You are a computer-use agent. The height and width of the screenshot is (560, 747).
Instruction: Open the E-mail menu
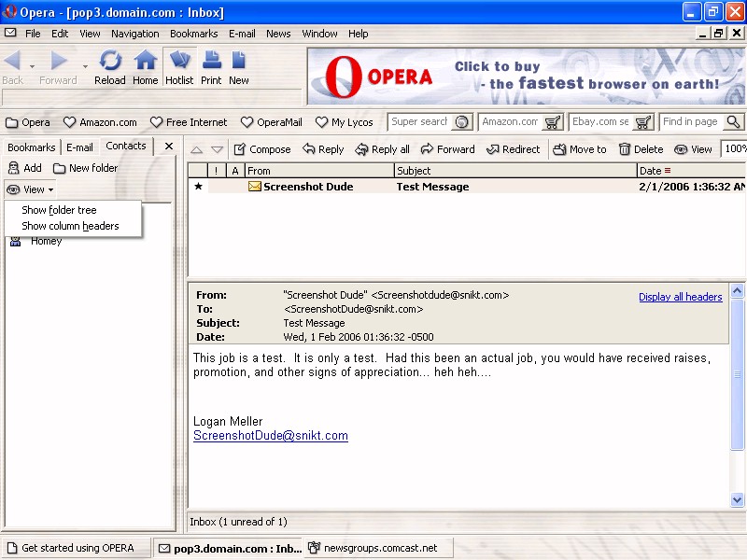[x=242, y=34]
